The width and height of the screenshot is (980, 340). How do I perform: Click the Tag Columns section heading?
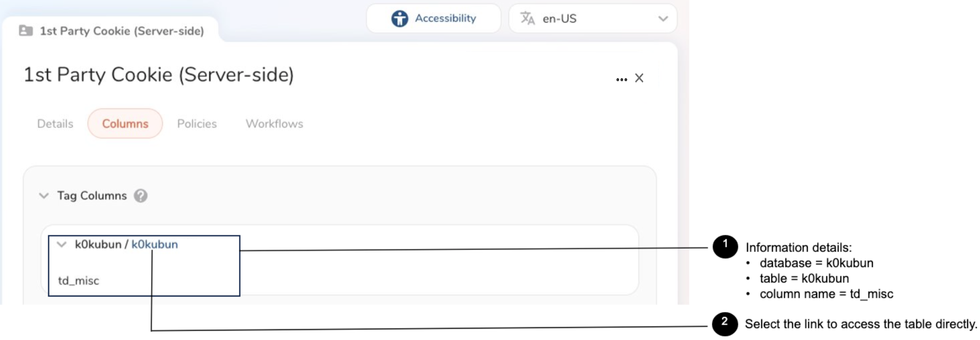point(92,196)
